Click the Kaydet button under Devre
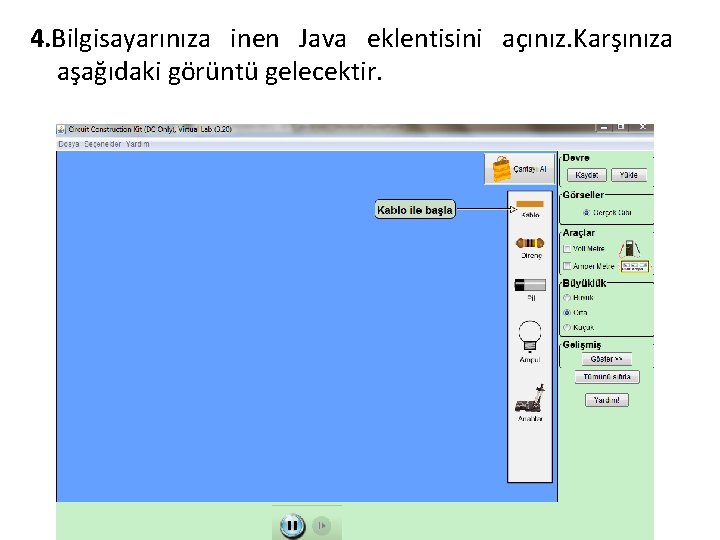This screenshot has width=720, height=540. pos(587,175)
